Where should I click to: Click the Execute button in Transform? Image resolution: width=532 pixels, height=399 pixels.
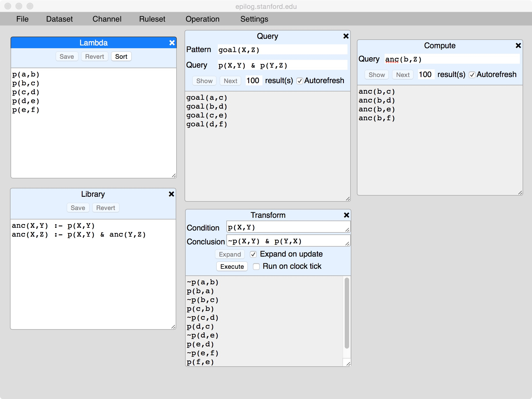click(232, 267)
